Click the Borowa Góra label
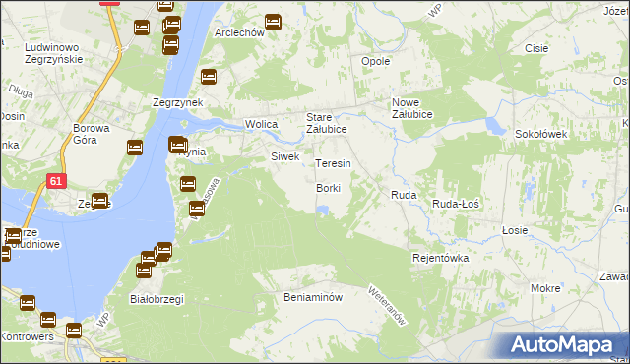Viewport: 630px width, 364px height. point(92,134)
